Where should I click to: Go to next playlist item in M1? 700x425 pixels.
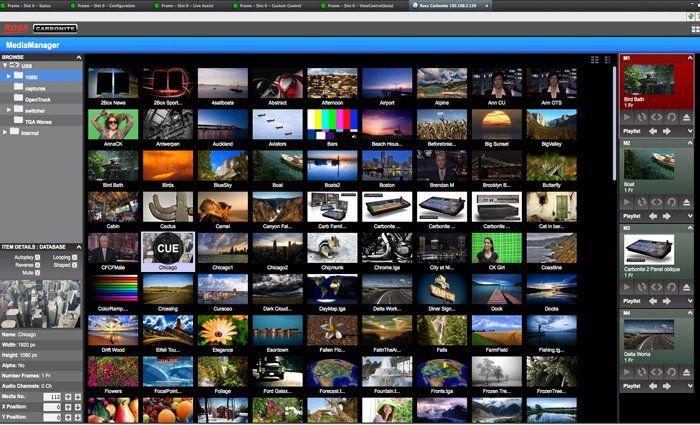(667, 131)
